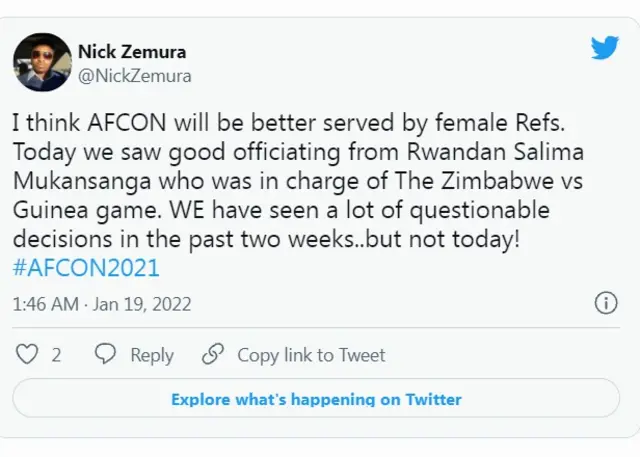Click the Jan 19, 2022 date
The width and height of the screenshot is (640, 457).
(x=142, y=304)
